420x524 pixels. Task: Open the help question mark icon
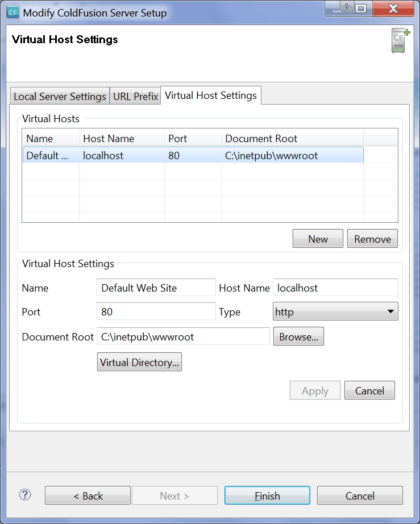pos(25,495)
